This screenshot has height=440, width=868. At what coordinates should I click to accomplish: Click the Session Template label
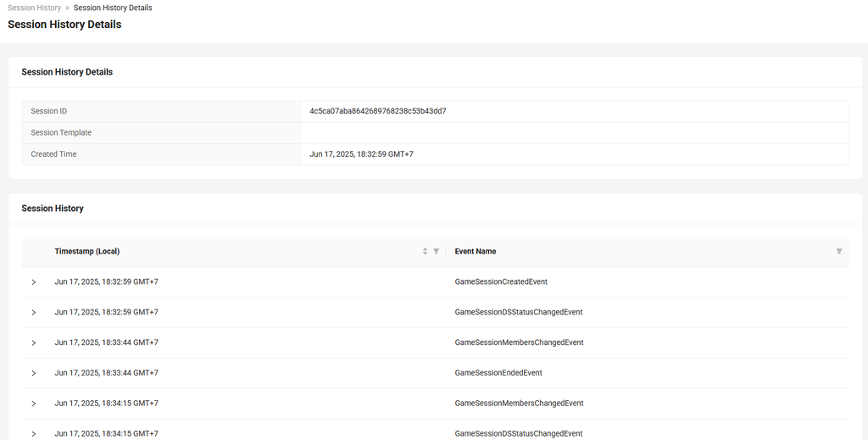[61, 133]
